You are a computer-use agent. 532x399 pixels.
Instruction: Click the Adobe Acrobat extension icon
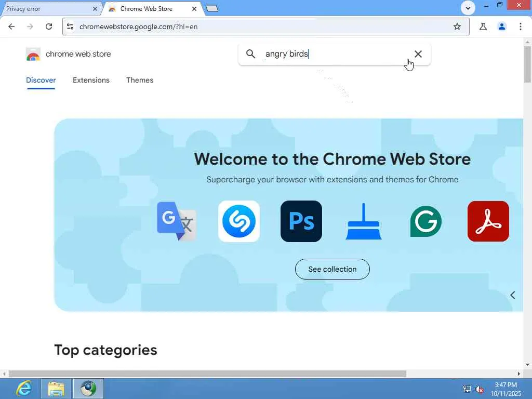[488, 221]
